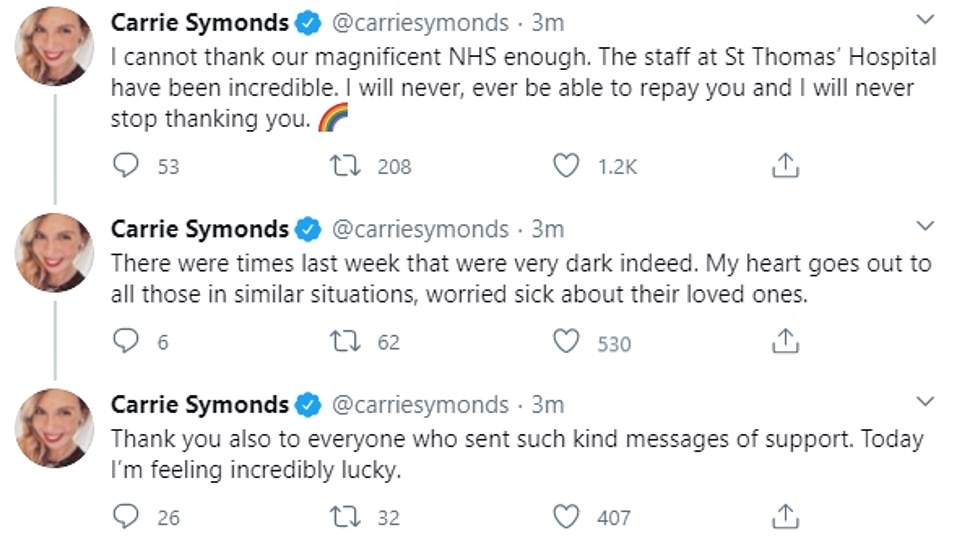962x543 pixels.
Task: Expand options menu on second tweet
Action: tap(925, 226)
